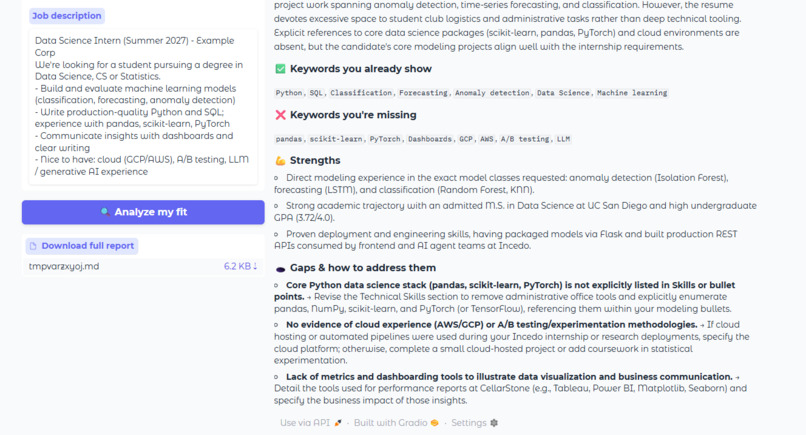
Task: Click the Proven deployment and engineering skills bullet
Action: (506, 240)
